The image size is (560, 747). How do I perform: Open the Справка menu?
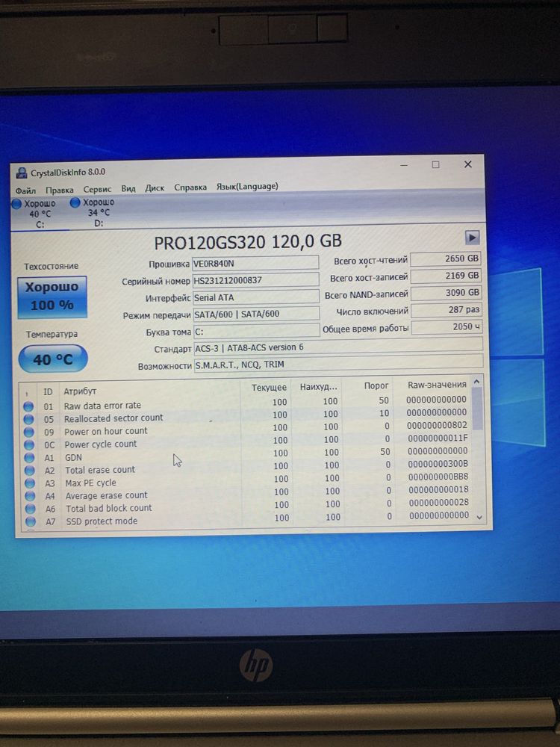tap(190, 187)
